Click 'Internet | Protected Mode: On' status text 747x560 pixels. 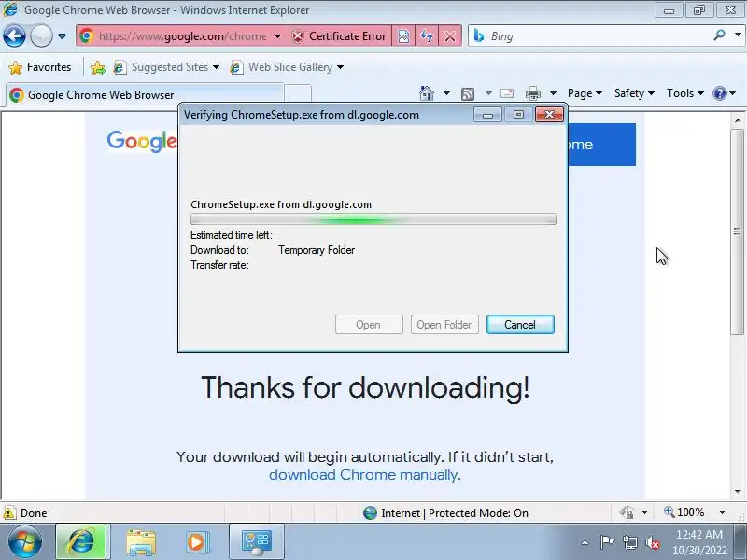click(x=455, y=512)
